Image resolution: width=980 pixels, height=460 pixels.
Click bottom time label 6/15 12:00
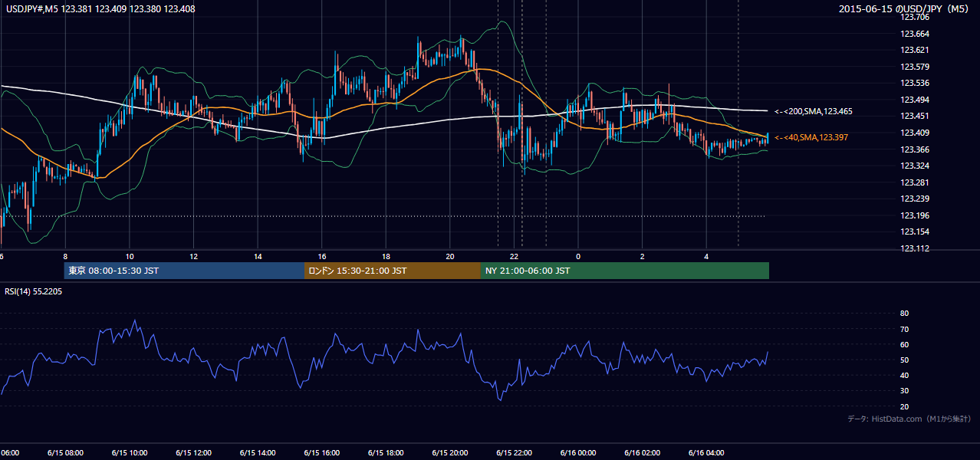193,453
